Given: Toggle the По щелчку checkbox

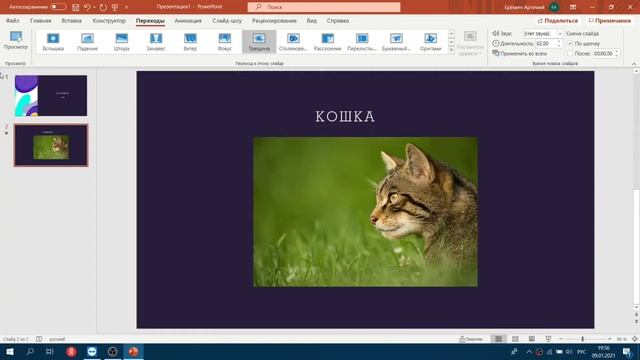Looking at the screenshot, I should pos(570,43).
